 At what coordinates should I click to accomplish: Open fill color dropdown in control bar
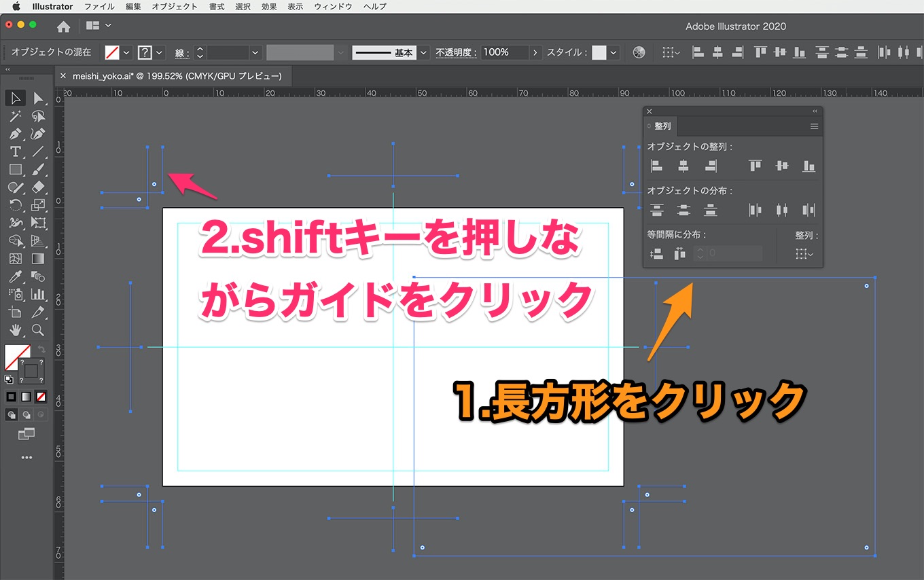(x=126, y=52)
